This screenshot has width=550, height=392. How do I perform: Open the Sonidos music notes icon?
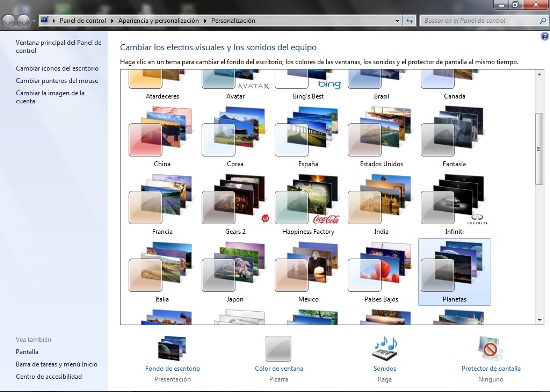point(385,348)
